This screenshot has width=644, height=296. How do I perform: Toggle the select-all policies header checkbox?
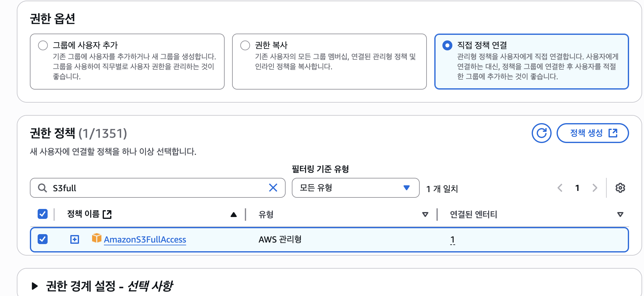tap(43, 214)
